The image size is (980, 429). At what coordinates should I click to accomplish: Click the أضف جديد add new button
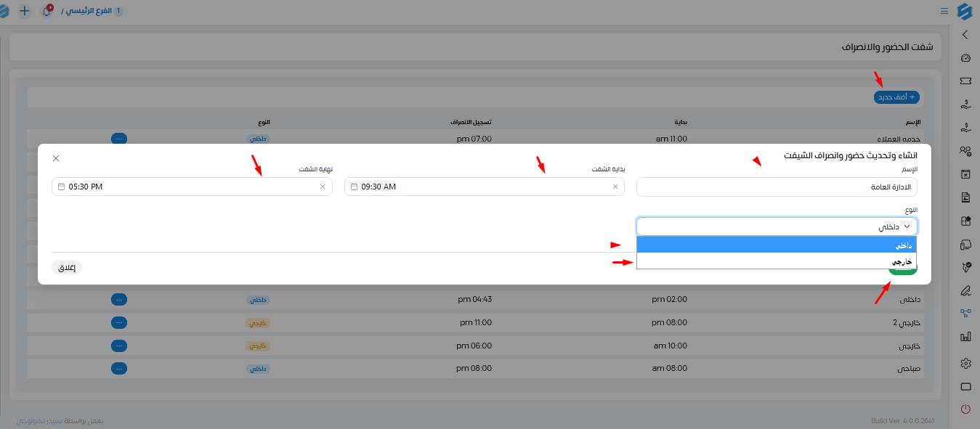point(896,97)
